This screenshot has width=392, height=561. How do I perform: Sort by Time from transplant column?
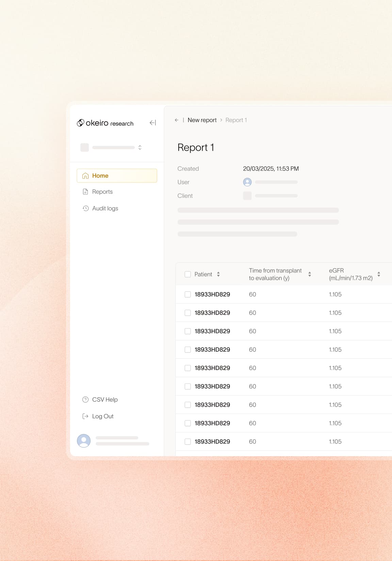click(309, 274)
